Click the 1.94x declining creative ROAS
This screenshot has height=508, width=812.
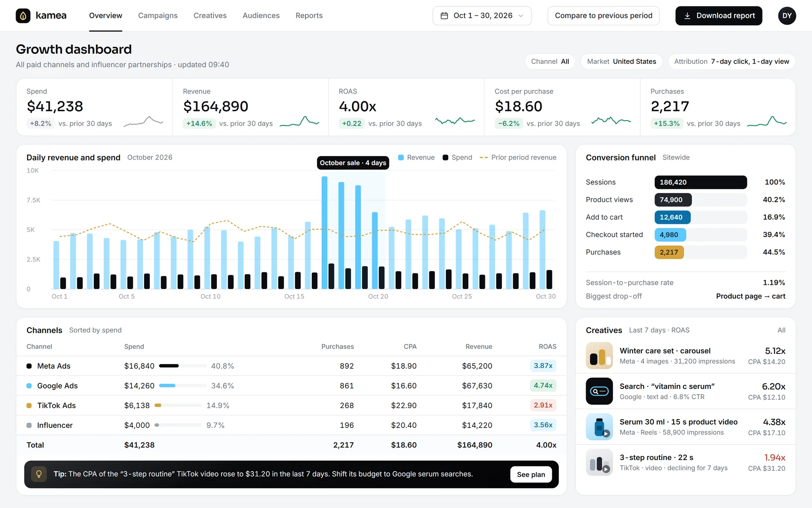[775, 458]
